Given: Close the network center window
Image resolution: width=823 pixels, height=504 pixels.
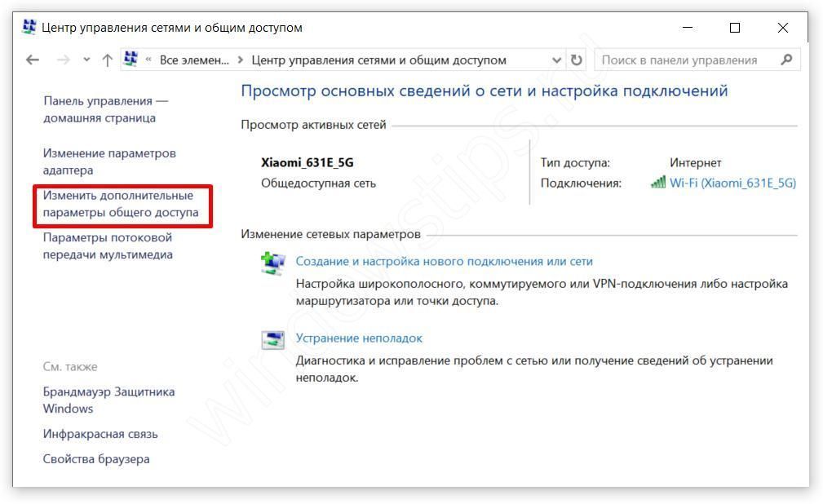Looking at the screenshot, I should [x=782, y=27].
